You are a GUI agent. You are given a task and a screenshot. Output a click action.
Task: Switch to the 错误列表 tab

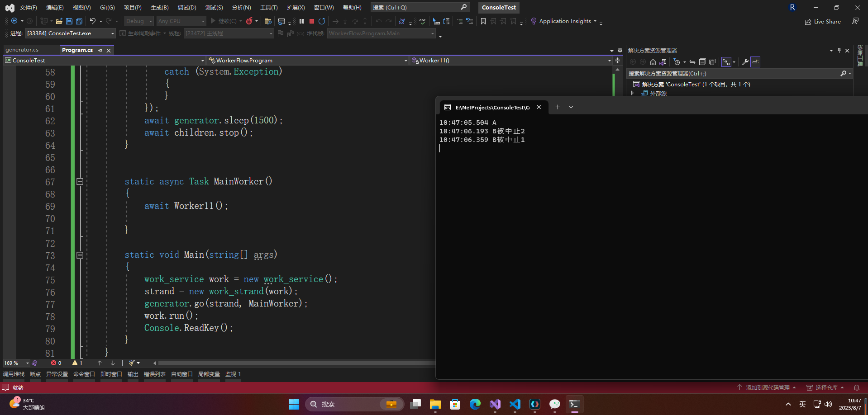click(x=155, y=374)
